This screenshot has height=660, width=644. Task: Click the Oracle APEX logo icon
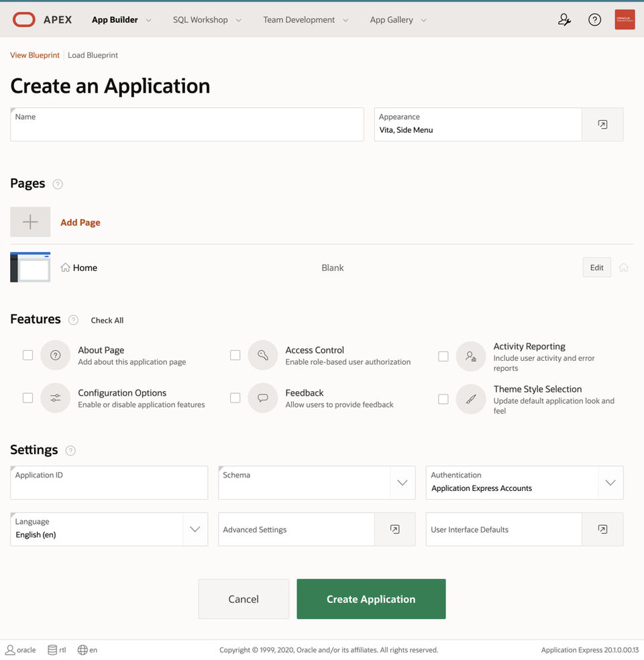[24, 19]
